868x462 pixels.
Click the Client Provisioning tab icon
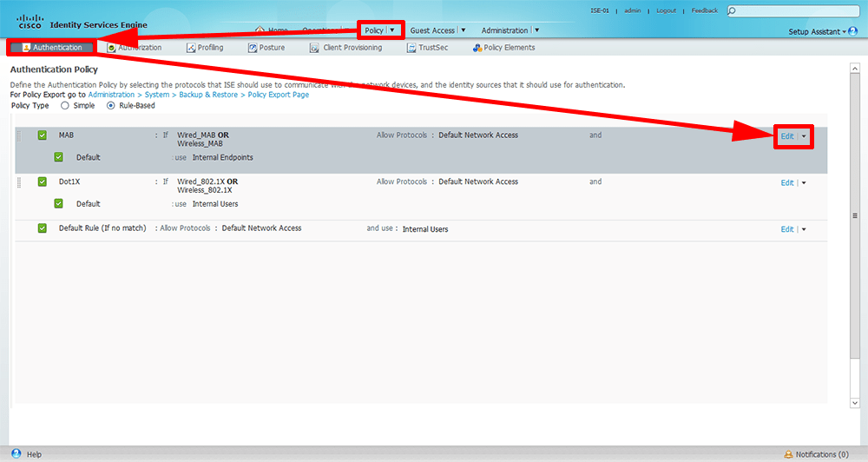(x=314, y=48)
